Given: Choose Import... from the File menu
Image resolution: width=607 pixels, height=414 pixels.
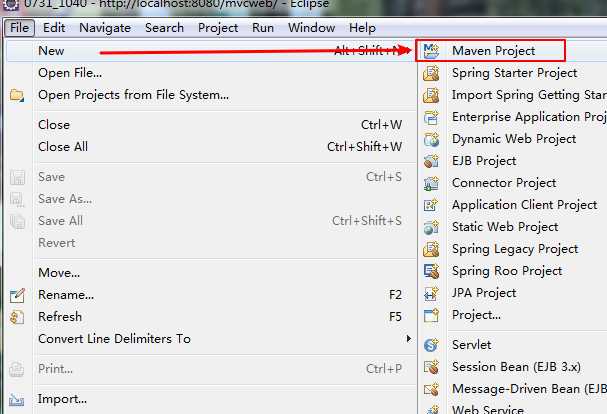Looking at the screenshot, I should (211, 399).
